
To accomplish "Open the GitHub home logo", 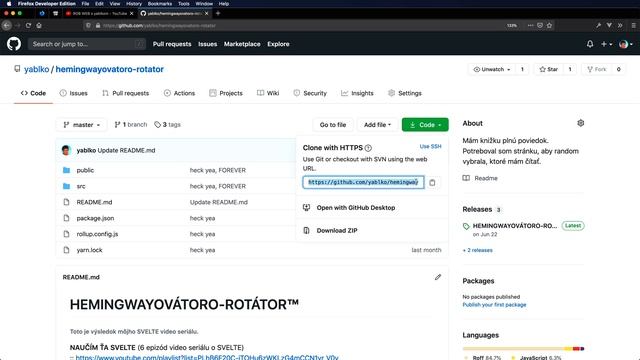I will point(14,44).
